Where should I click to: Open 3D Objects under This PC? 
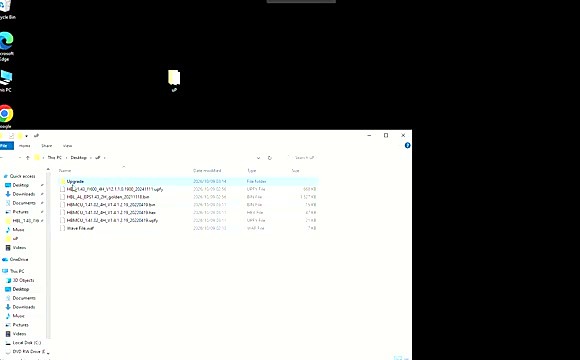23,280
